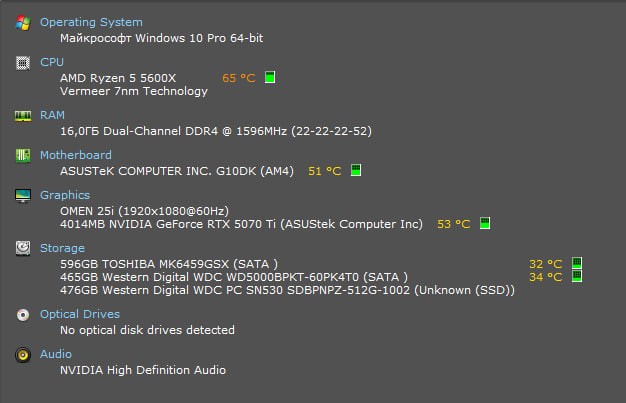
Task: Click the Motherboard section icon
Action: pyautogui.click(x=23, y=155)
